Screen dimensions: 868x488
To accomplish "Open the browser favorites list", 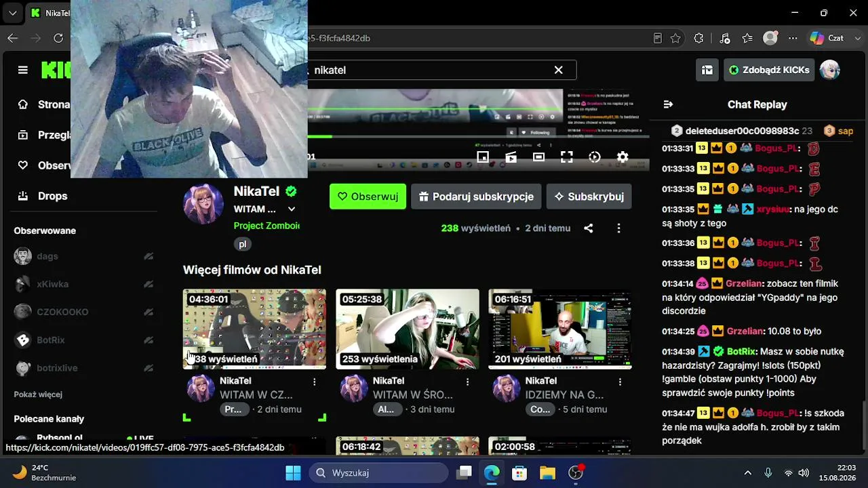I will 747,39.
